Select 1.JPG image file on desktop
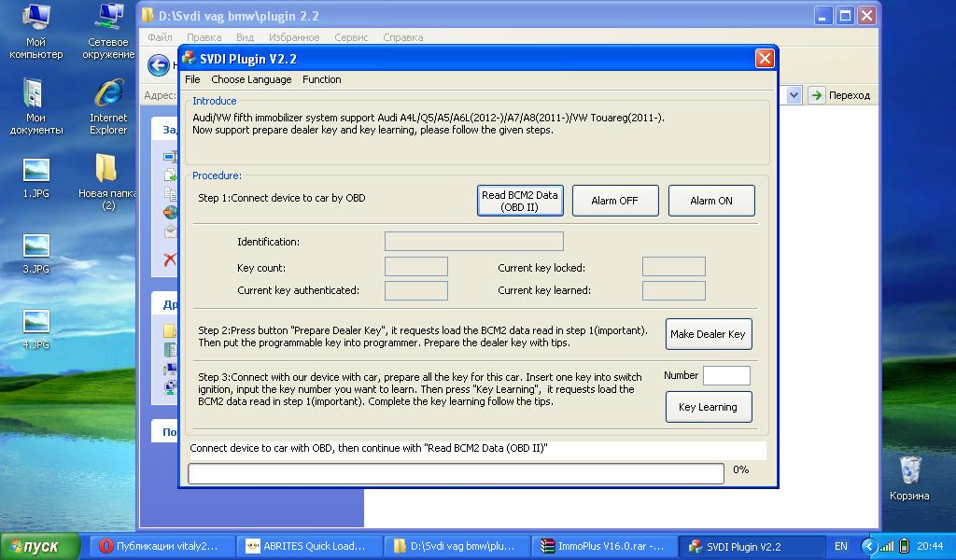This screenshot has height=560, width=956. click(x=36, y=178)
